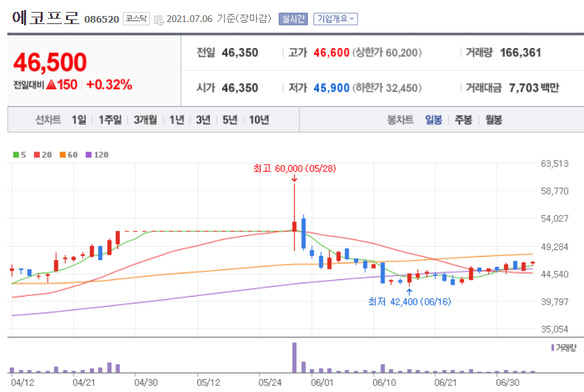Click the 저가 value 45,900
The height and width of the screenshot is (392, 584).
click(331, 88)
